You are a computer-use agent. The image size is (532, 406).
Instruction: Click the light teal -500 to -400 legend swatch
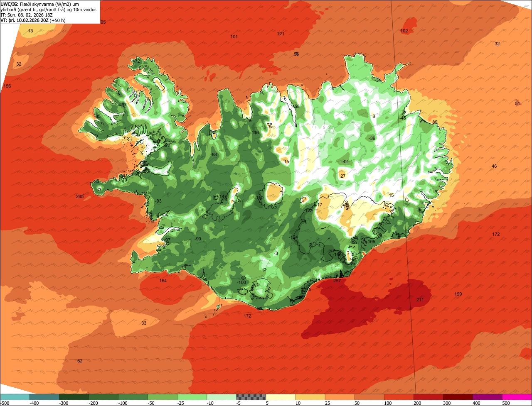15,397
